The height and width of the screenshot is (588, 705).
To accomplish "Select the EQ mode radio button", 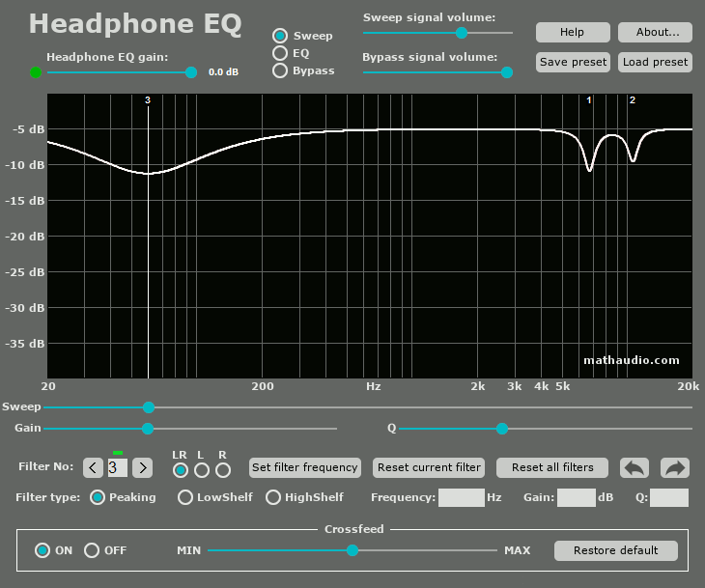I will point(280,53).
